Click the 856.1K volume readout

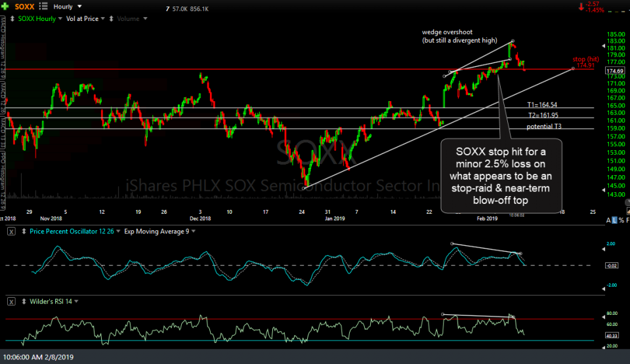pos(199,9)
